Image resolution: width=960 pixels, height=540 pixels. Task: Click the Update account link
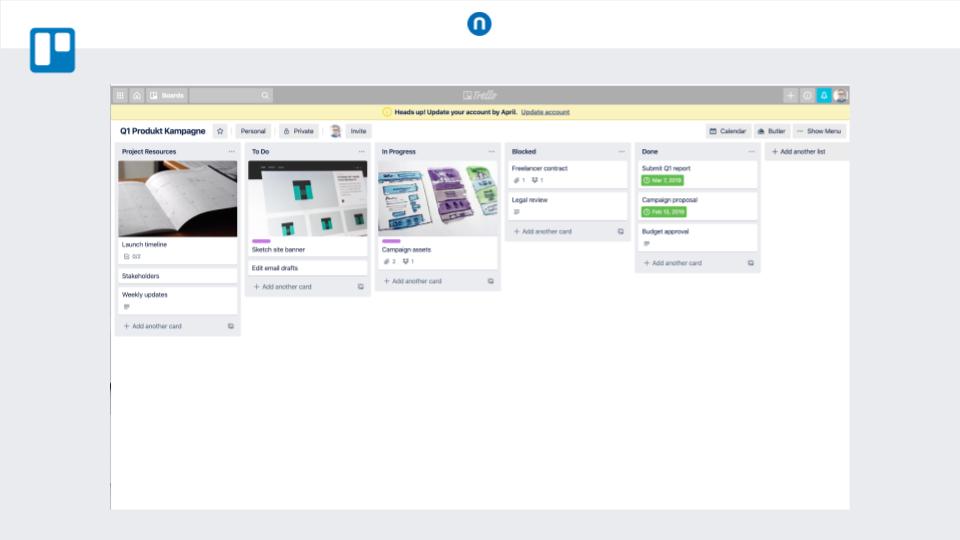pyautogui.click(x=545, y=112)
